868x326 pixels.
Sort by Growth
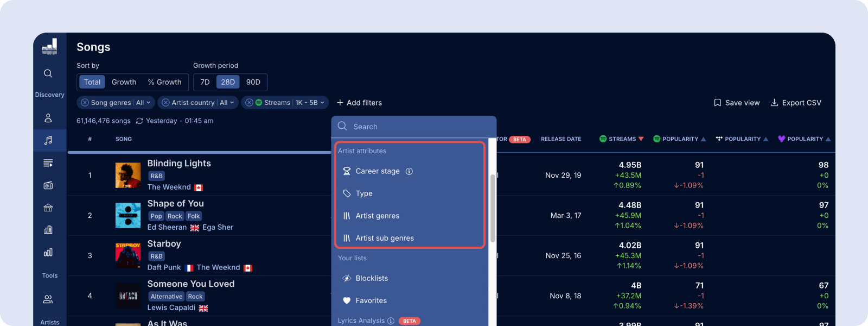pyautogui.click(x=124, y=82)
